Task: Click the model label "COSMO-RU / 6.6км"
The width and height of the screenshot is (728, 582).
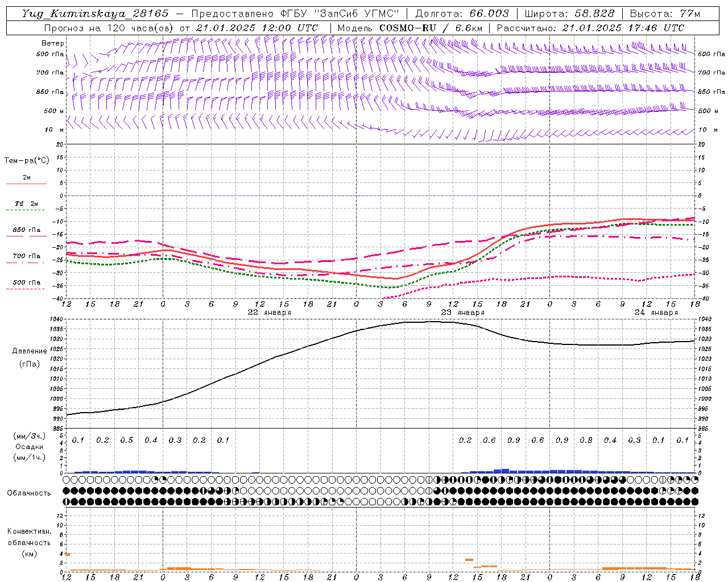Action: tap(431, 28)
